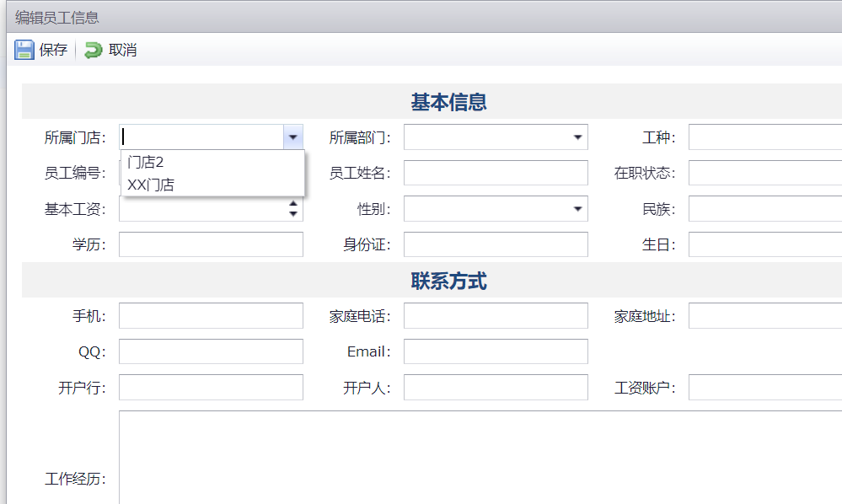The image size is (842, 504).
Task: Click the 生日 input field
Action: [765, 244]
